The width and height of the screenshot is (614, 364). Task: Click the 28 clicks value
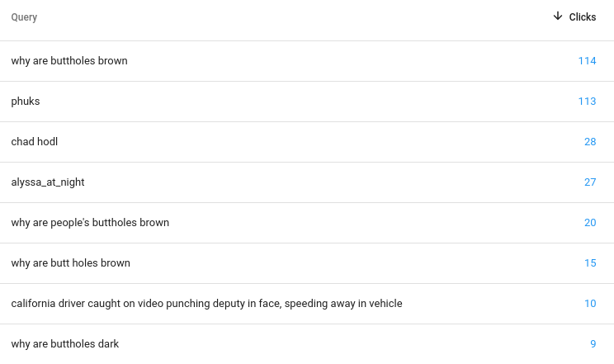pos(590,142)
